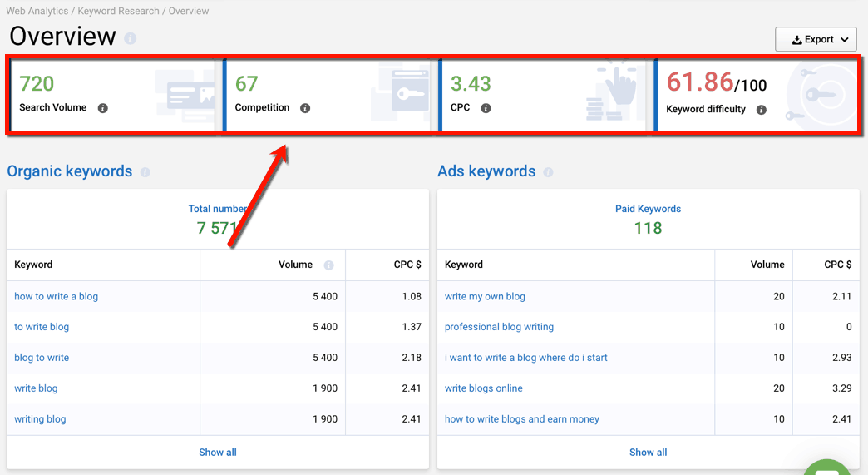This screenshot has height=475, width=868.
Task: Go to Web Analytics breadcrumb
Action: click(x=37, y=11)
